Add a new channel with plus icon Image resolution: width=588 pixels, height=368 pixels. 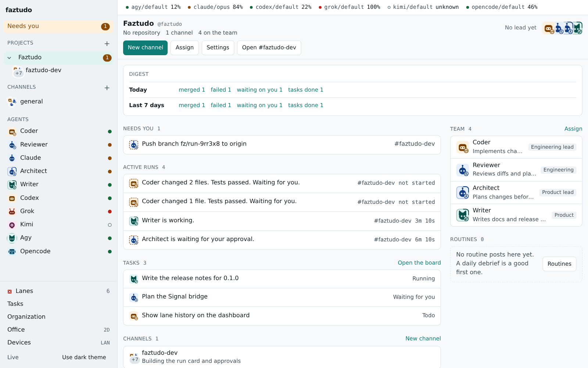point(107,88)
